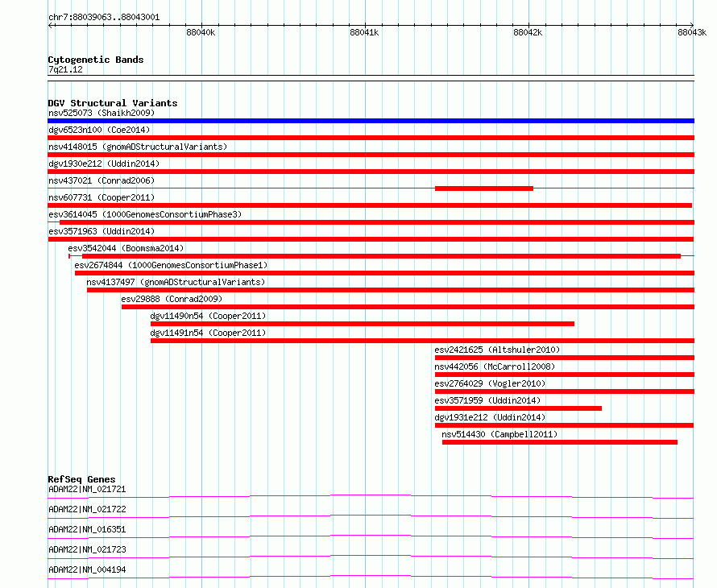
Task: Select nsv4137497 (gnomADStructuralVariants) label
Action: click(176, 282)
